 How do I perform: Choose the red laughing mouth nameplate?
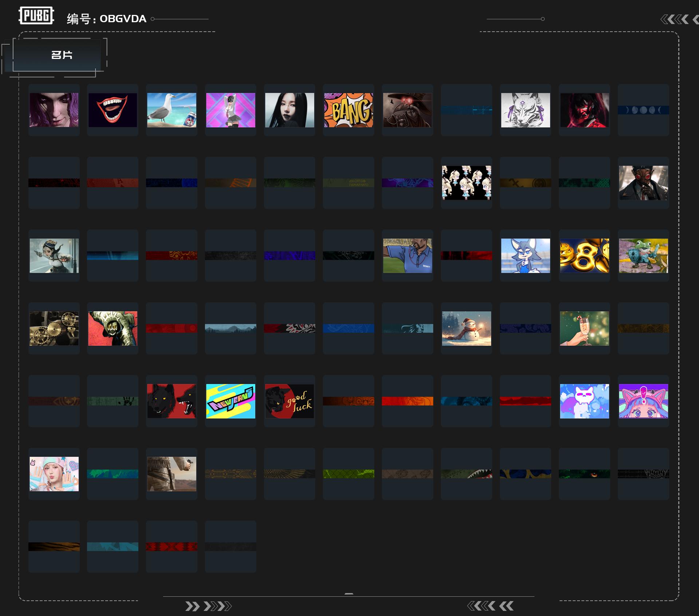click(x=112, y=110)
